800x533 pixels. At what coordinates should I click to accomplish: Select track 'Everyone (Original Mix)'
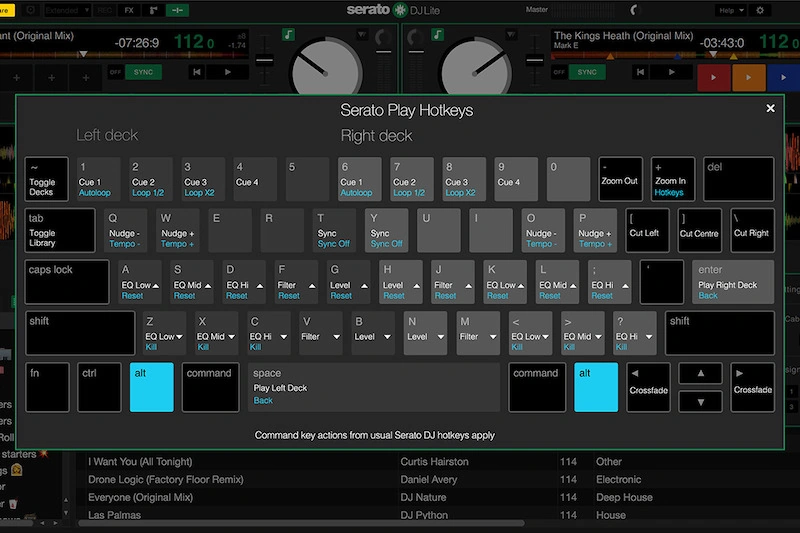(x=140, y=497)
